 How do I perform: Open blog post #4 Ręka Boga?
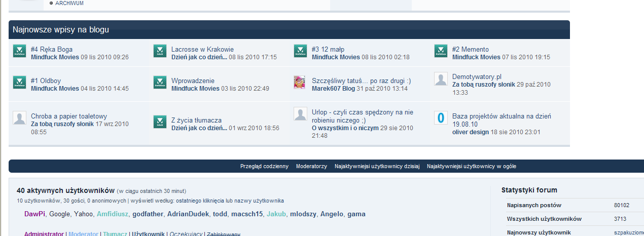(52, 49)
